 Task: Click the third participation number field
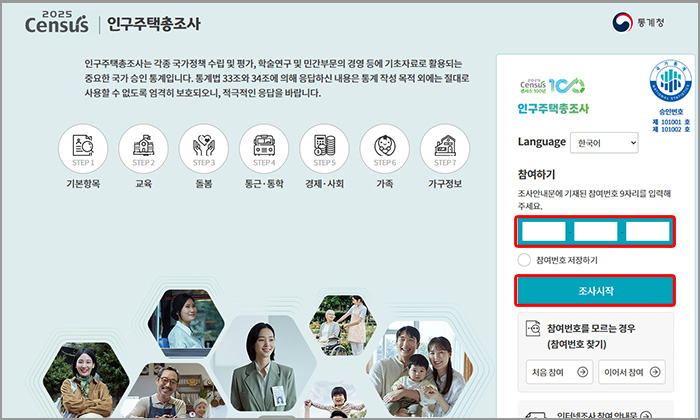(647, 232)
